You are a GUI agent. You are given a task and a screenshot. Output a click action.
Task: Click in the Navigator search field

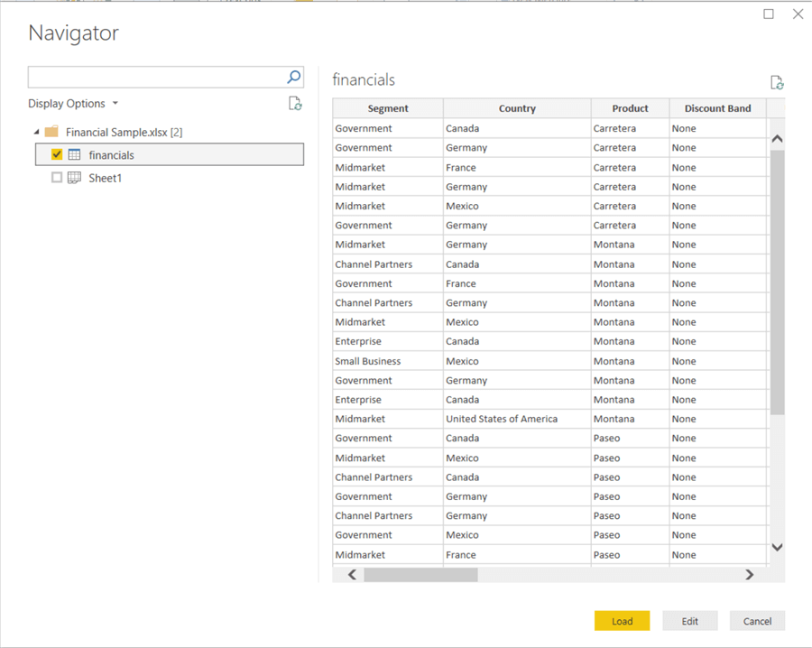[x=156, y=78]
